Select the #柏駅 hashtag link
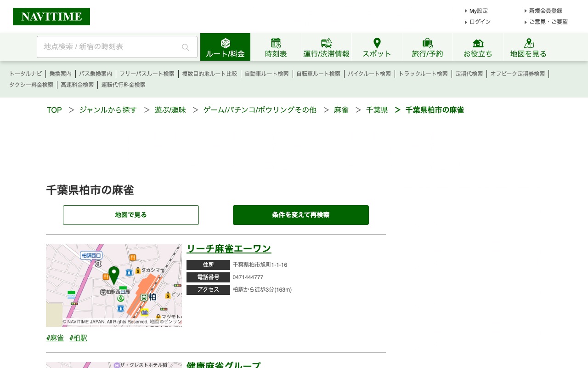Screen dimensions: 588x368 pos(78,338)
